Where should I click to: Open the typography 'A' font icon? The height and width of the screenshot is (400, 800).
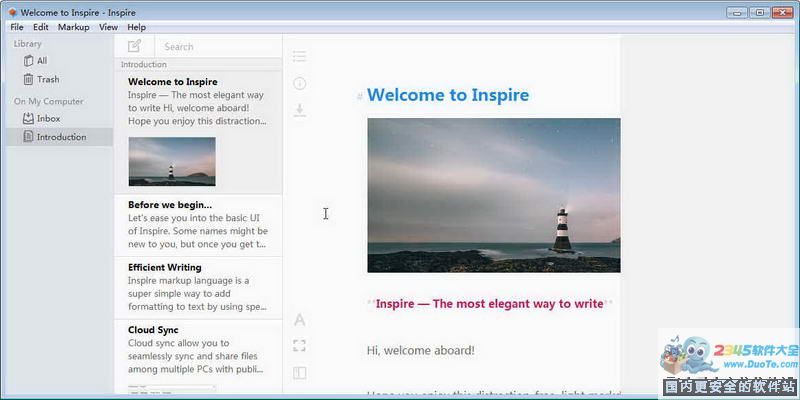point(299,320)
